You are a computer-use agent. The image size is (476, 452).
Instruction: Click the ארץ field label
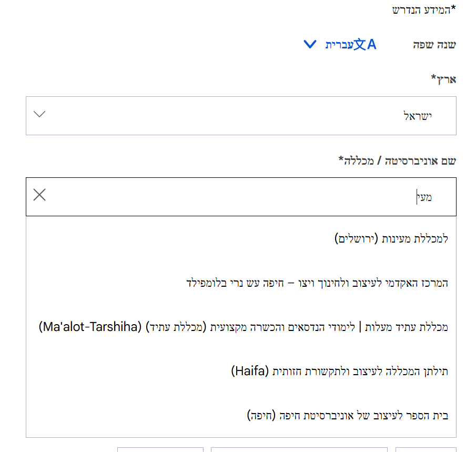(x=443, y=79)
